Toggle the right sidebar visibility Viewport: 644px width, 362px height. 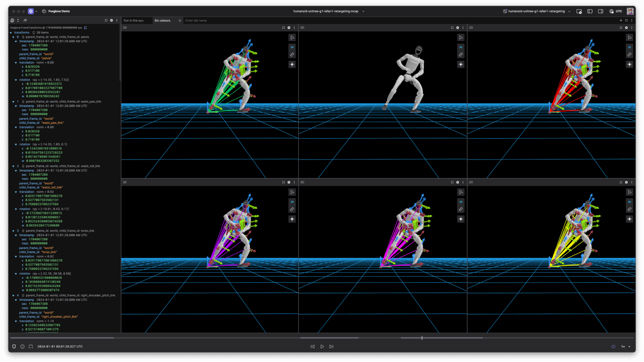[x=601, y=11]
